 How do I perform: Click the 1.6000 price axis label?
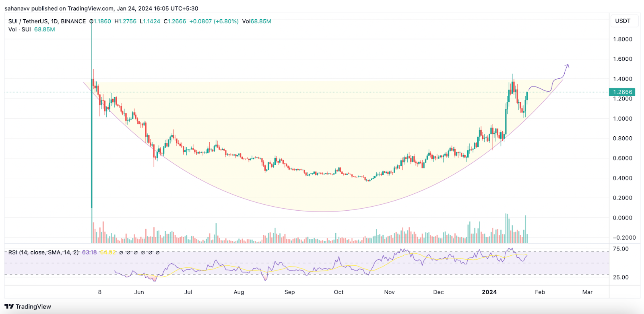pyautogui.click(x=623, y=59)
